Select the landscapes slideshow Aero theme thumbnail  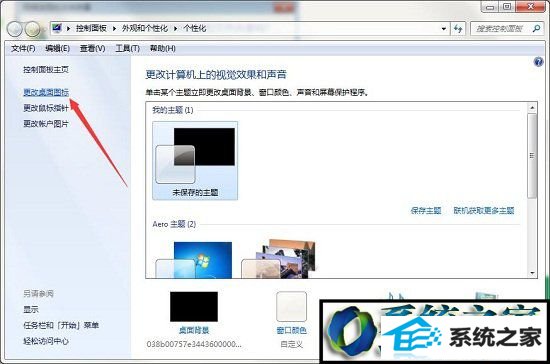pos(280,259)
